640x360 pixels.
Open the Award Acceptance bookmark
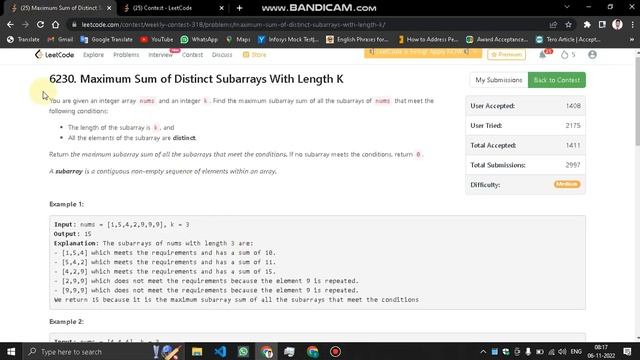[497, 40]
